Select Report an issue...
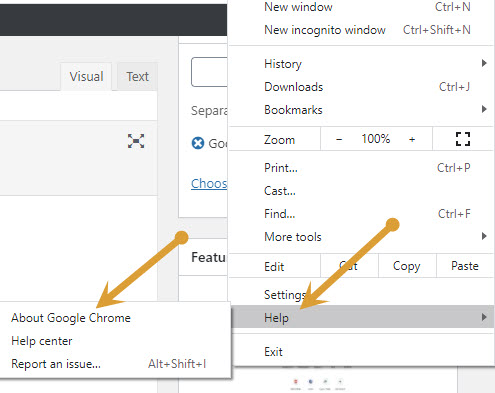 115,364
